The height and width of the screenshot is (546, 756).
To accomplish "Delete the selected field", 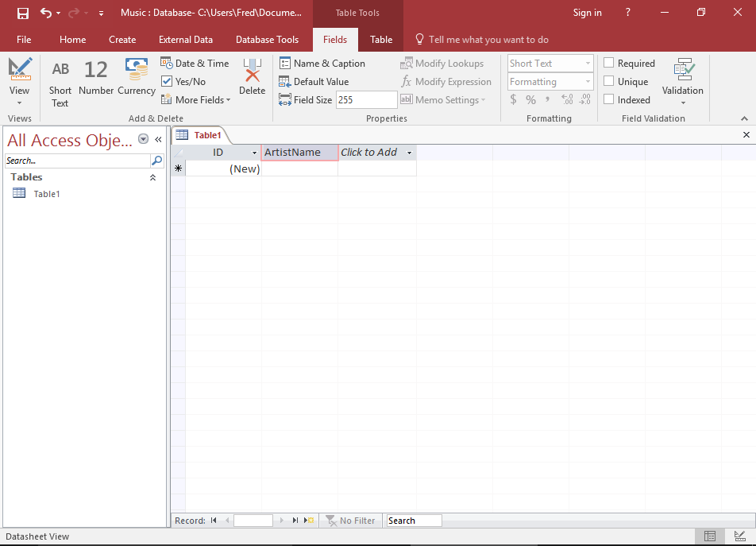I will (253, 77).
